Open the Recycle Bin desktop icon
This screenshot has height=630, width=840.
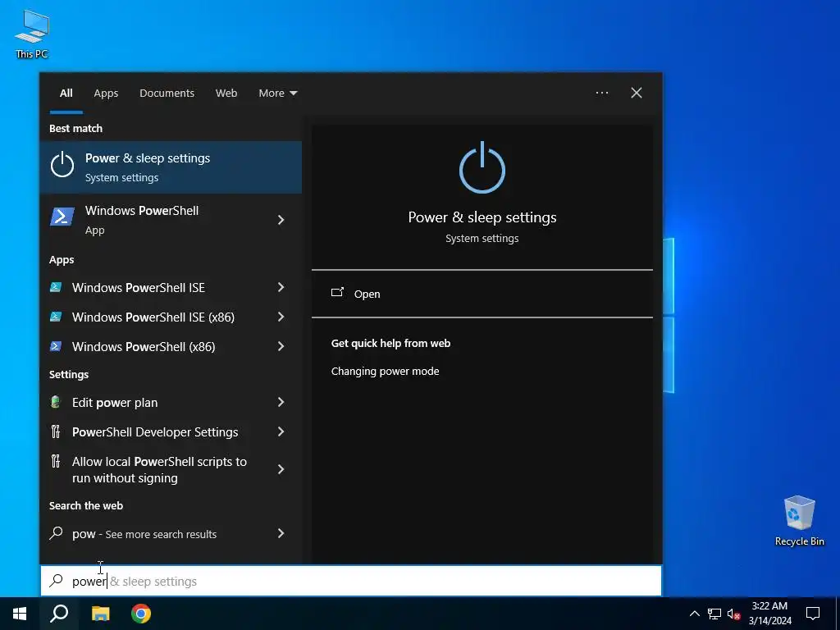tap(799, 520)
